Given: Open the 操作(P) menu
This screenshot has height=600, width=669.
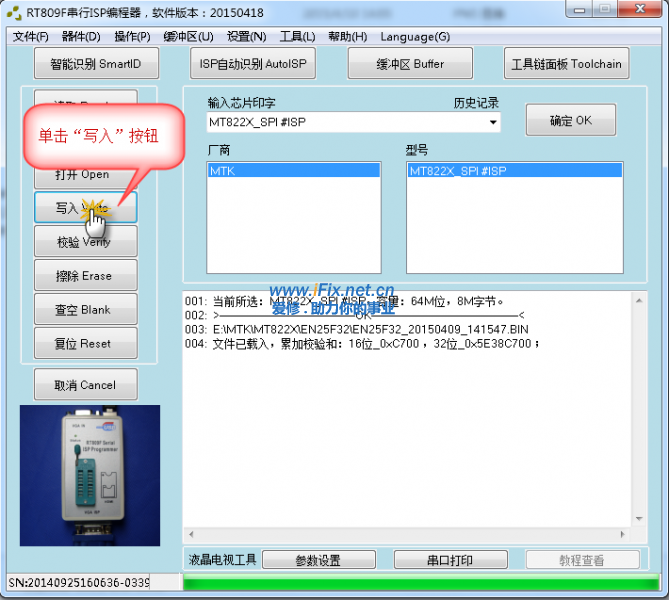Looking at the screenshot, I should (x=132, y=37).
